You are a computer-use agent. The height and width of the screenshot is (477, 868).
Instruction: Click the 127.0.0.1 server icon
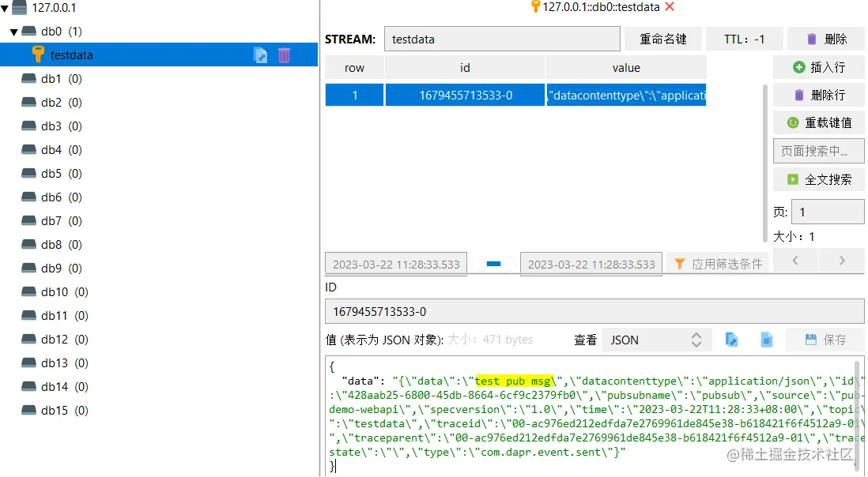click(x=20, y=8)
